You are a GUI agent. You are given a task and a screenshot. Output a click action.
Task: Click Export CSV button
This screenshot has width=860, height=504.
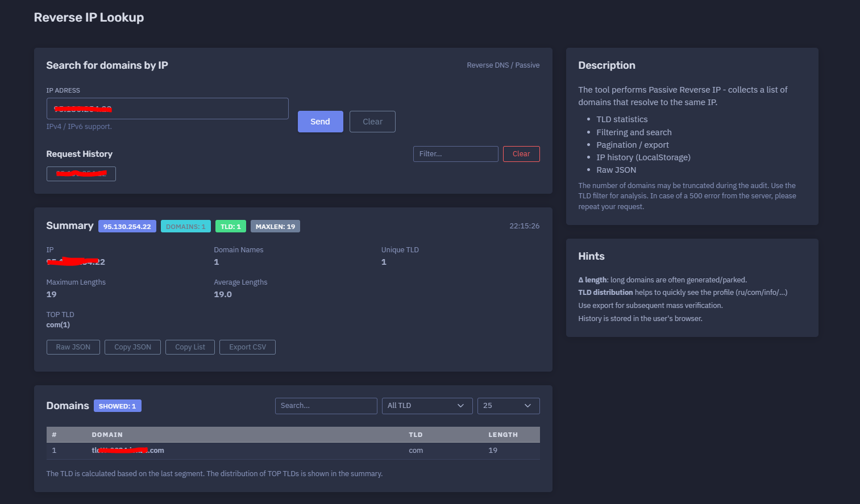tap(247, 347)
